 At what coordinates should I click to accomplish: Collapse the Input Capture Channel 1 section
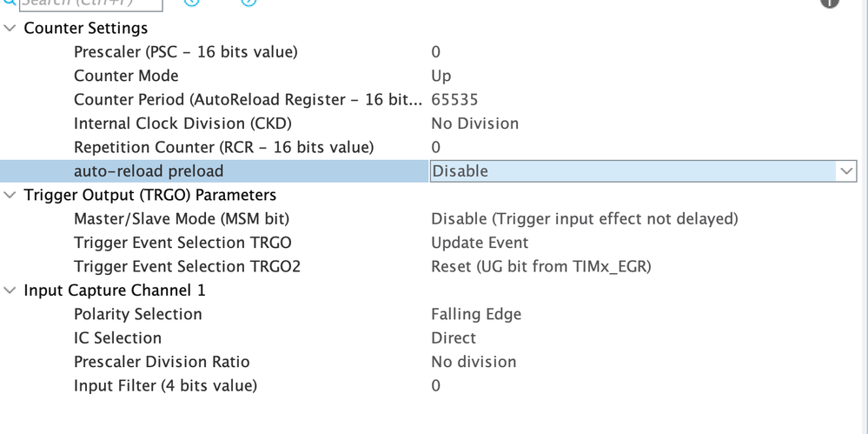point(10,291)
